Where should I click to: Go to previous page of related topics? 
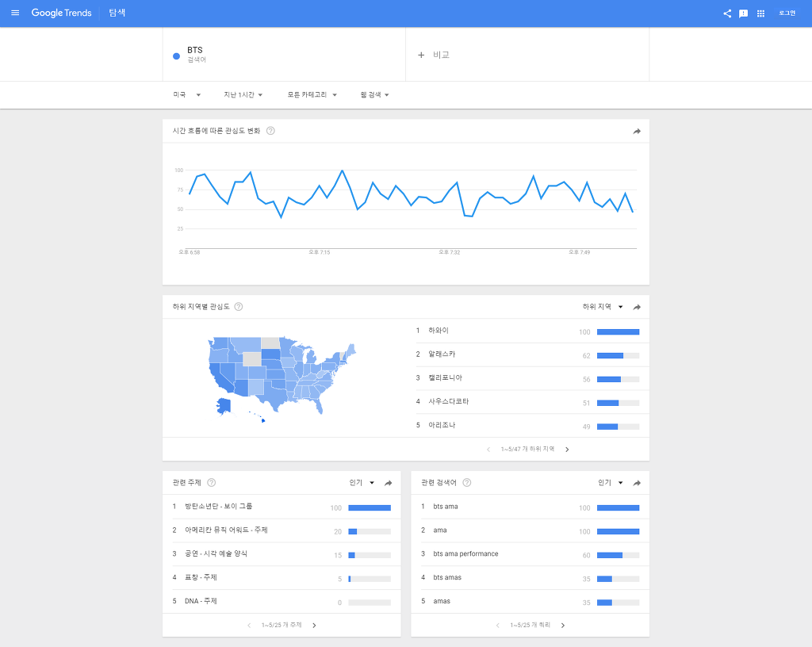[249, 626]
